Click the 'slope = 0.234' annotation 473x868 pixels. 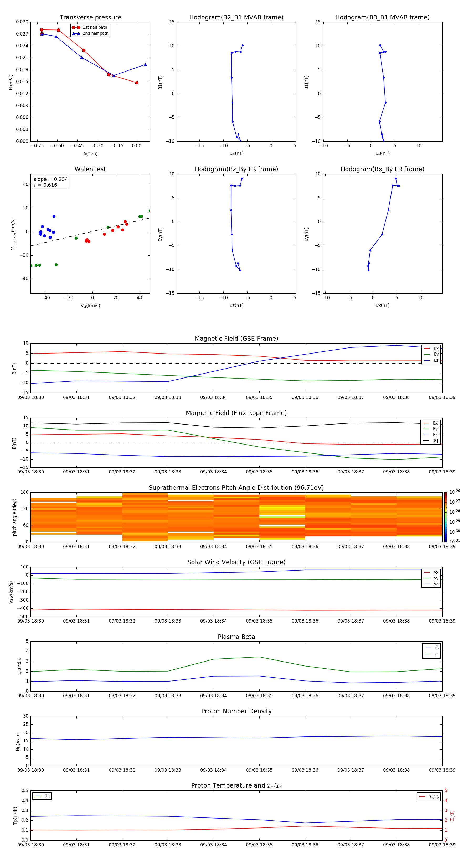click(x=50, y=179)
